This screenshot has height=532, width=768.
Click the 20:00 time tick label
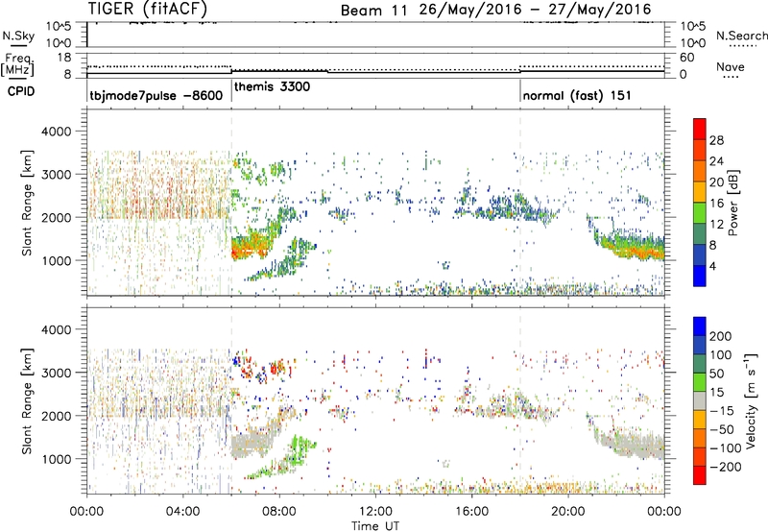[x=567, y=512]
